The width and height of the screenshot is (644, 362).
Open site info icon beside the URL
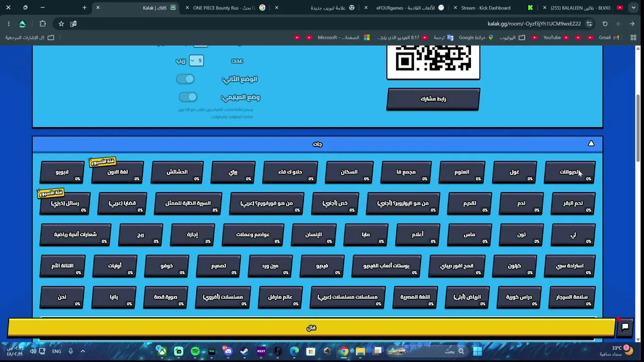tap(589, 24)
